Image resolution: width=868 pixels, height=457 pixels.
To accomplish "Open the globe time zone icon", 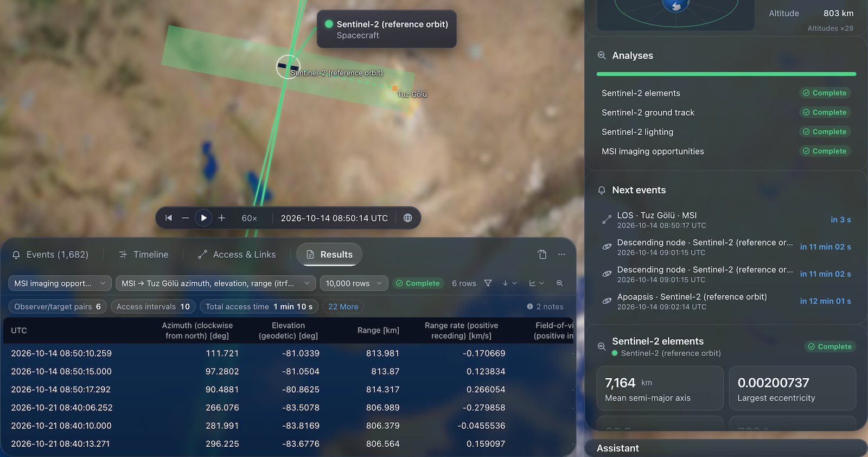I will coord(407,218).
